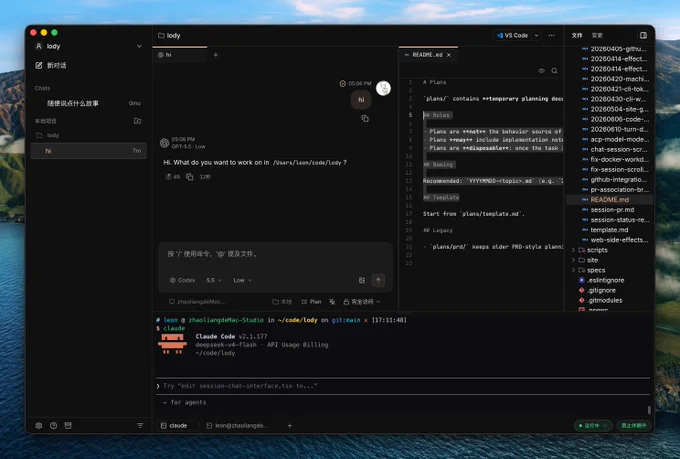This screenshot has height=459, width=680.
Task: Open the 20260420-machi... file
Action: (614, 79)
